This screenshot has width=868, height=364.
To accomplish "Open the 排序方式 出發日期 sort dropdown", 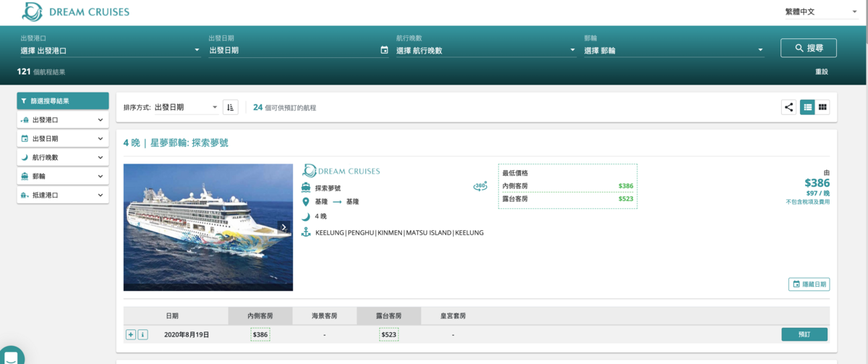I will (186, 107).
